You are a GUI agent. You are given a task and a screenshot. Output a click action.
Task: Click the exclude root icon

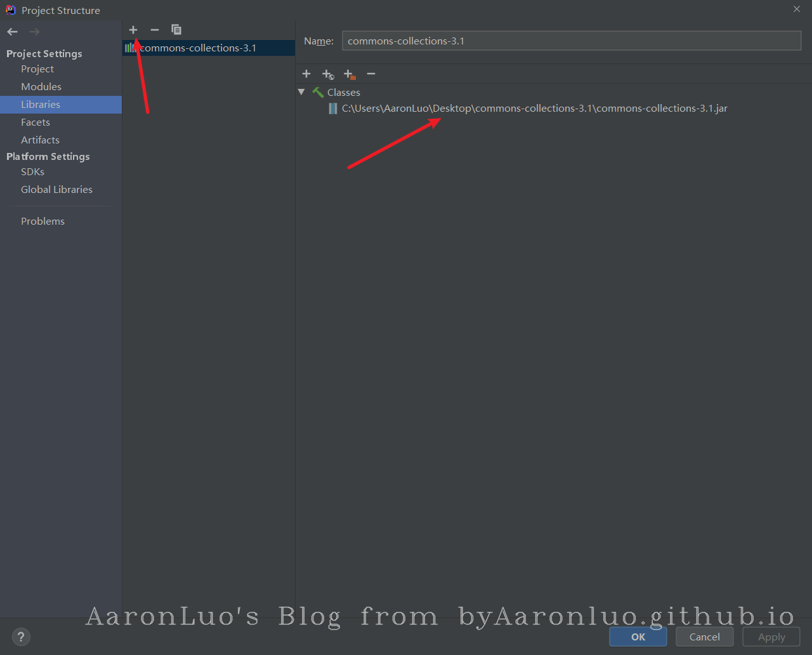pyautogui.click(x=350, y=74)
